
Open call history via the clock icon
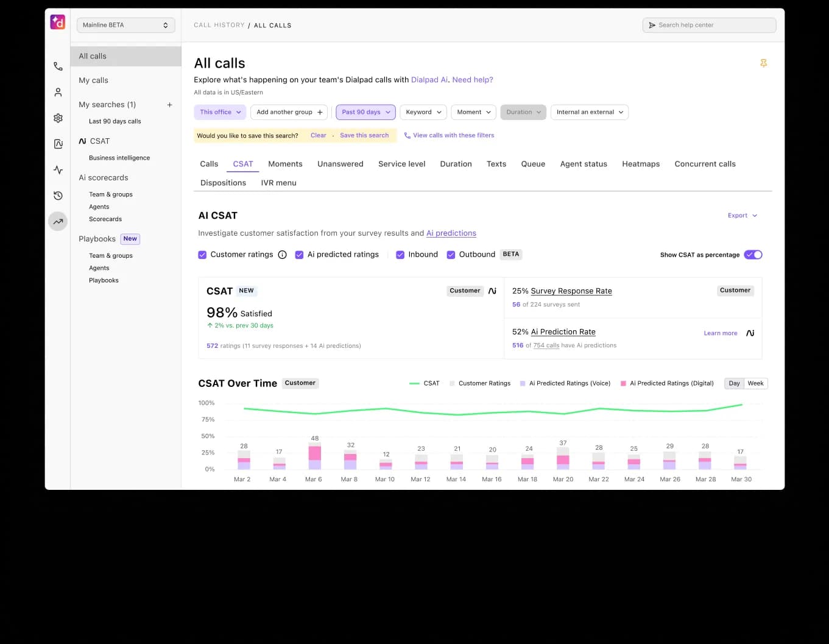(58, 196)
